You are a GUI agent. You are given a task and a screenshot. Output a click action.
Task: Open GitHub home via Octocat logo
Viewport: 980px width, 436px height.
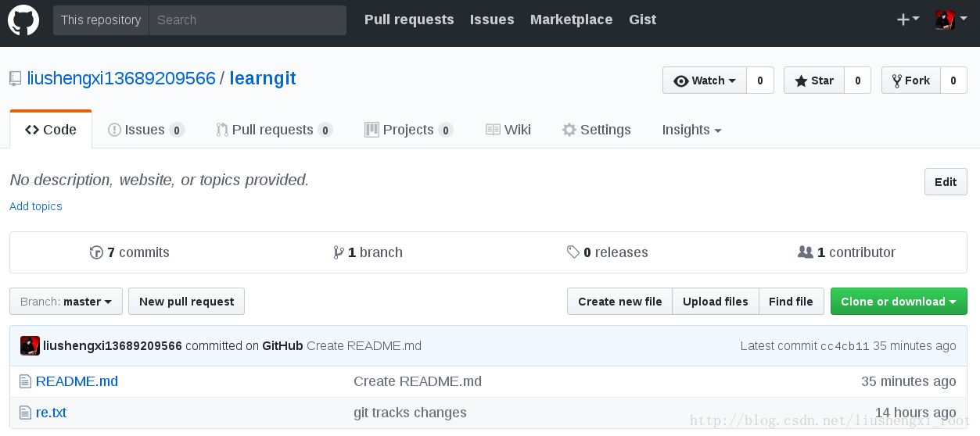point(23,20)
